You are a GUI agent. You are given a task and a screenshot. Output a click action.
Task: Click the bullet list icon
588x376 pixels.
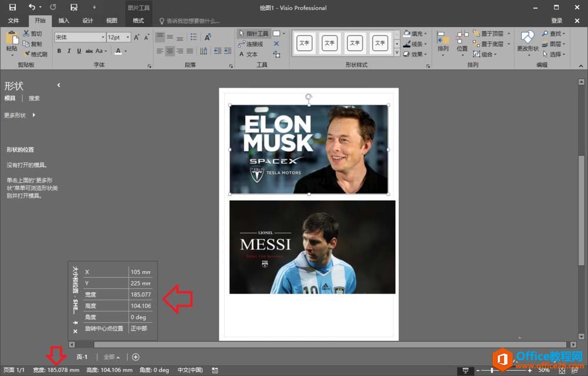pyautogui.click(x=195, y=37)
